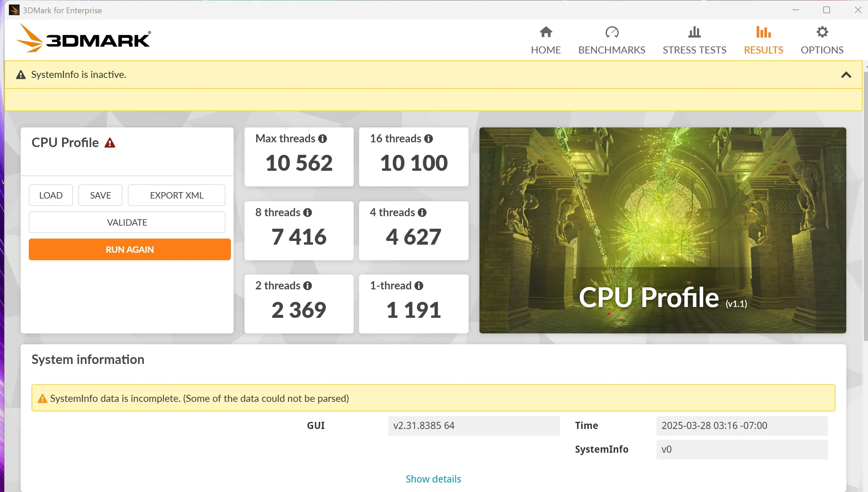Click the 16 threads score 10 100
Screen dimensions: 868x492
414,163
